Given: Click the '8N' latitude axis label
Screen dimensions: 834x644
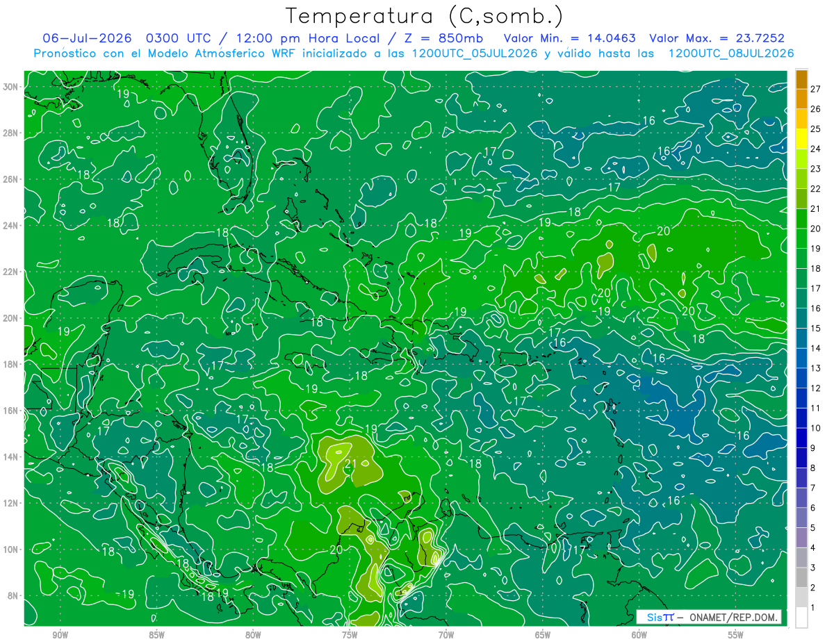Looking at the screenshot, I should (14, 596).
